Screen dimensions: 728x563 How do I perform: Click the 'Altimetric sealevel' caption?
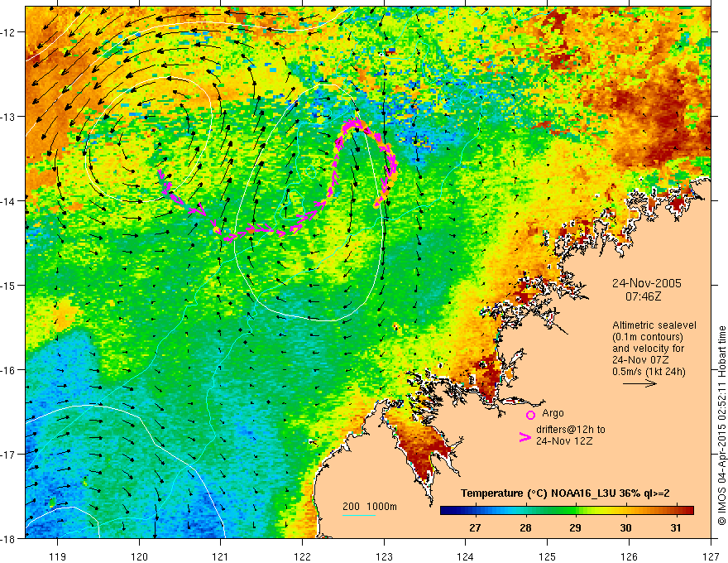654,325
